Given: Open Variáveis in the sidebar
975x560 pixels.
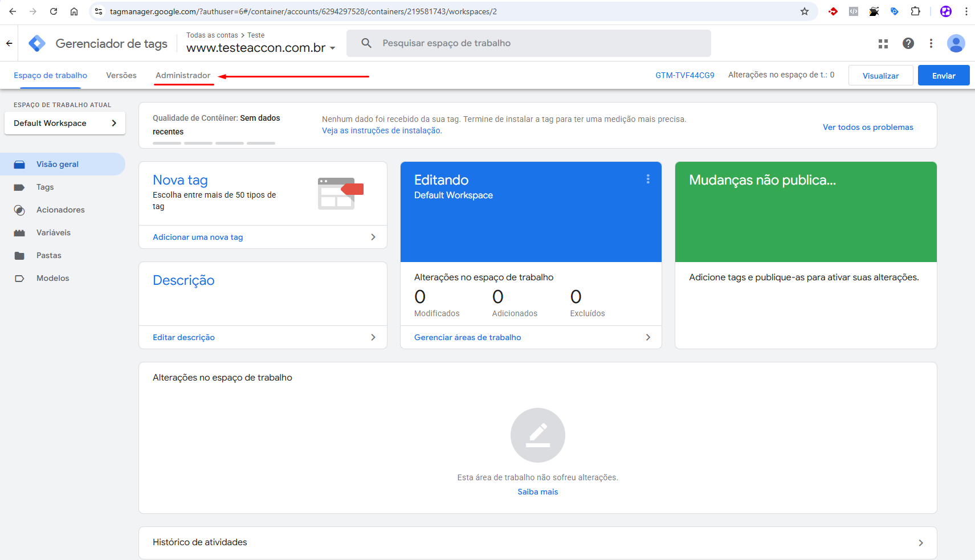Looking at the screenshot, I should tap(54, 232).
